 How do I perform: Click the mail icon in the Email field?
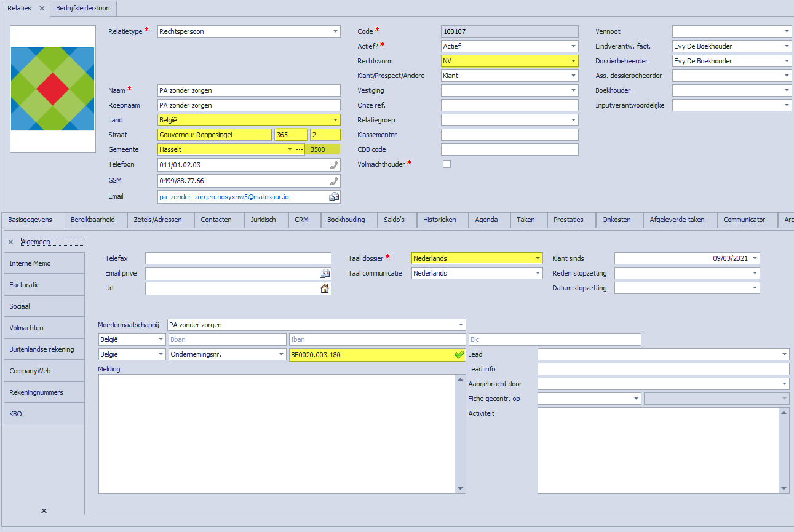[x=334, y=197]
